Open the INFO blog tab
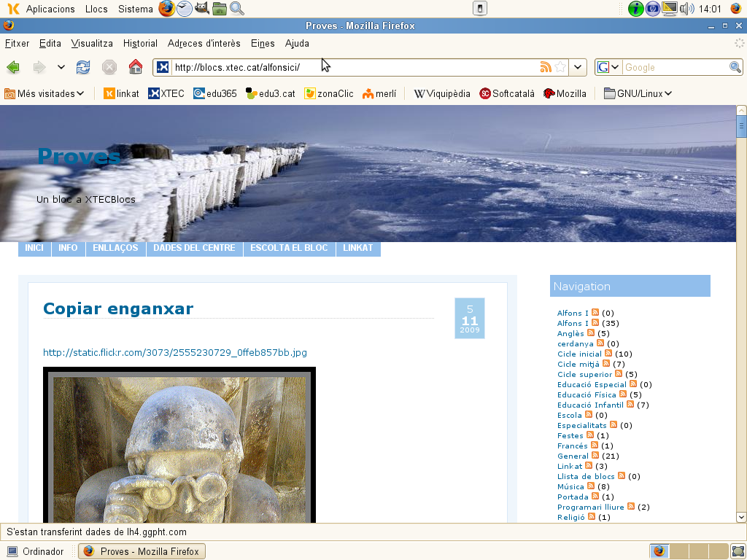This screenshot has height=560, width=747. (68, 248)
